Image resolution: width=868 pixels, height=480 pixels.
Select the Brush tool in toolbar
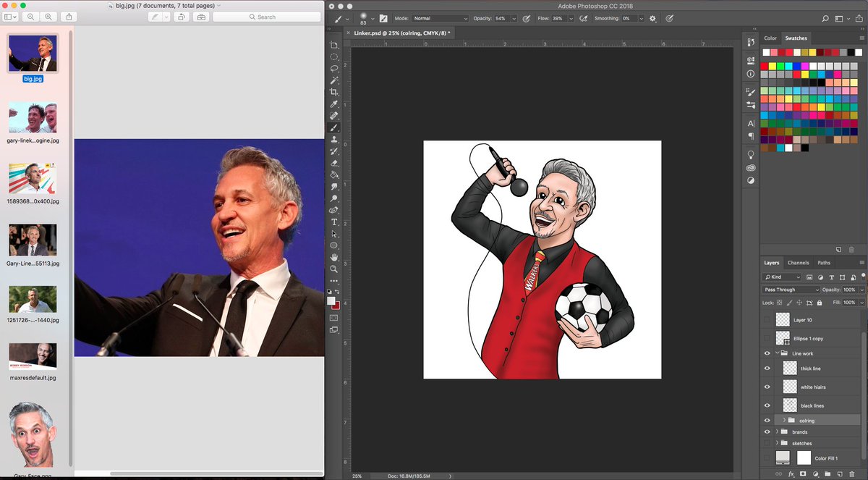click(334, 127)
